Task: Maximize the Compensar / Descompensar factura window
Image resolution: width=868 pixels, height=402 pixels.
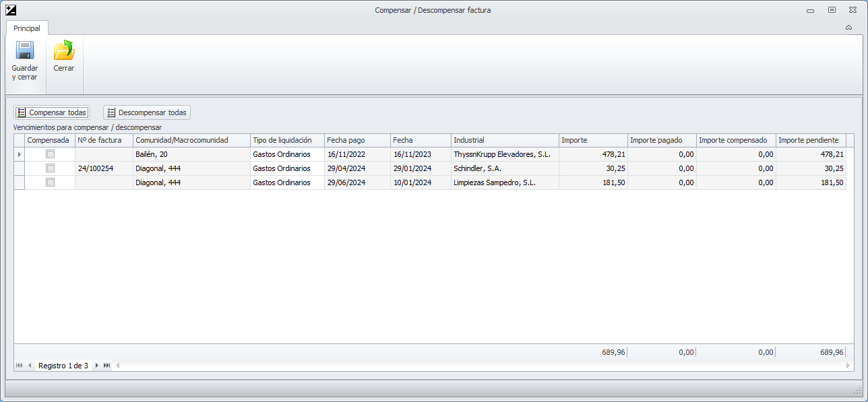Action: coord(832,10)
